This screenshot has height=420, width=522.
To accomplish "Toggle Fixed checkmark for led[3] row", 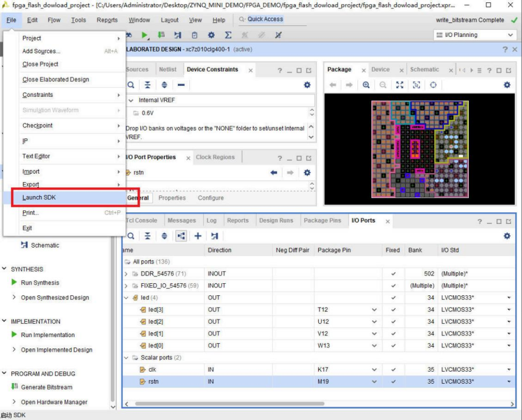I will coord(393,310).
